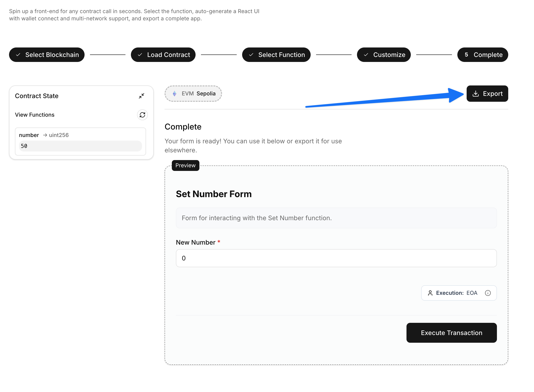Click the number result field showing 50
The height and width of the screenshot is (392, 534).
click(80, 146)
